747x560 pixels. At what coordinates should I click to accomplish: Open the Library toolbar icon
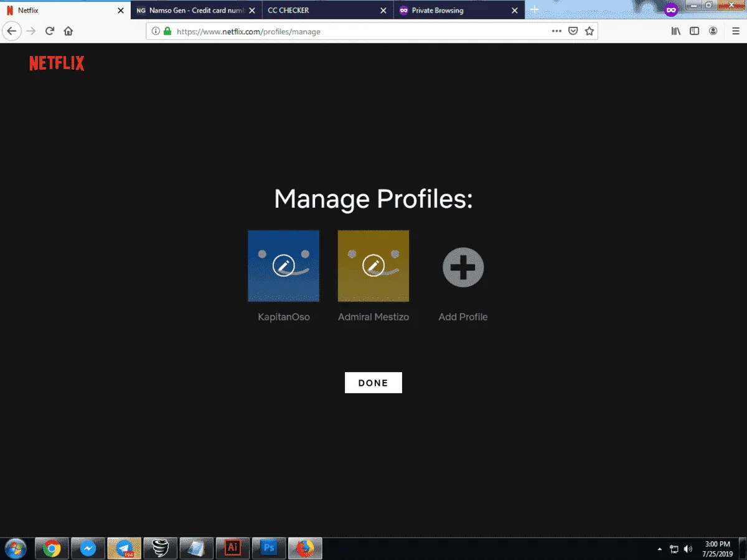coord(676,31)
